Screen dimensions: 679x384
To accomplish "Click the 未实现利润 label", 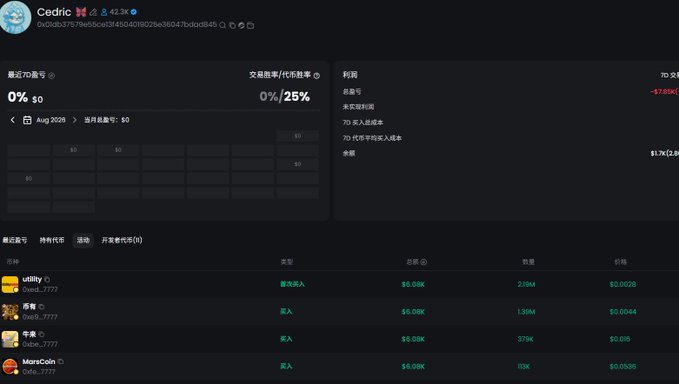I will pyautogui.click(x=358, y=107).
